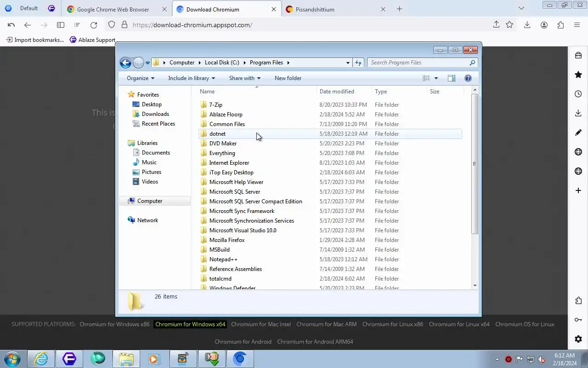Image resolution: width=588 pixels, height=368 pixels.
Task: Open the briefcase icon in the right sidebar
Action: (578, 55)
